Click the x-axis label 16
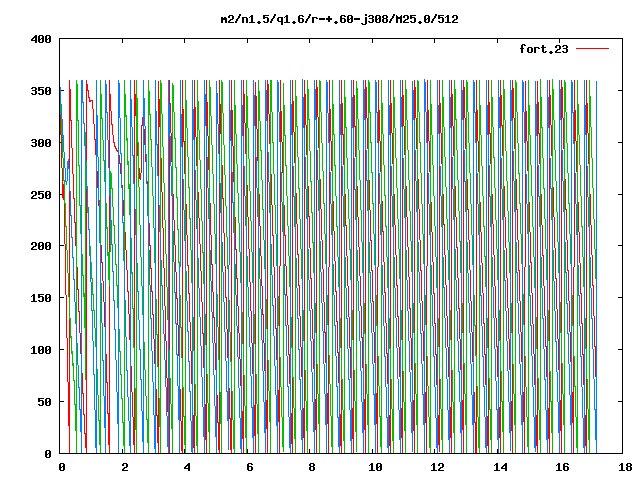 tap(562, 467)
